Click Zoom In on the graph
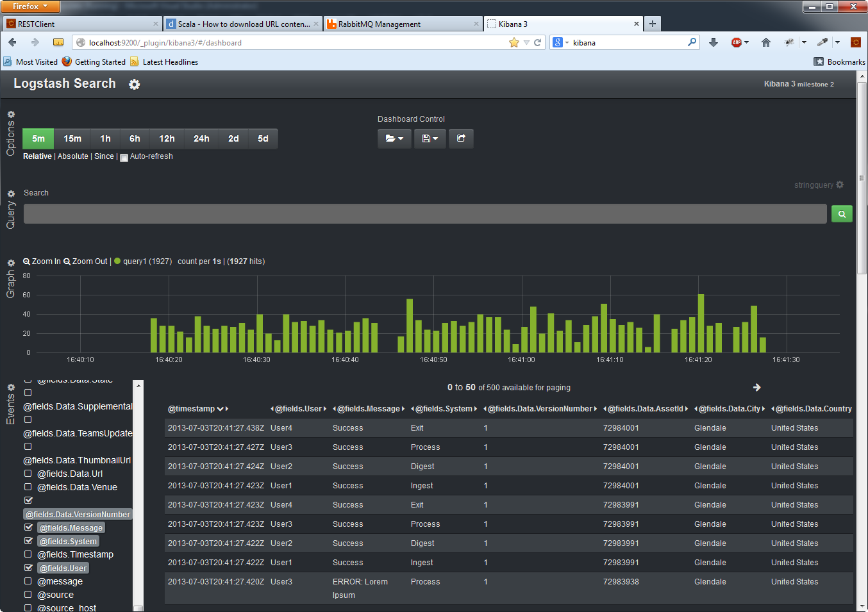This screenshot has height=612, width=868. coord(42,261)
